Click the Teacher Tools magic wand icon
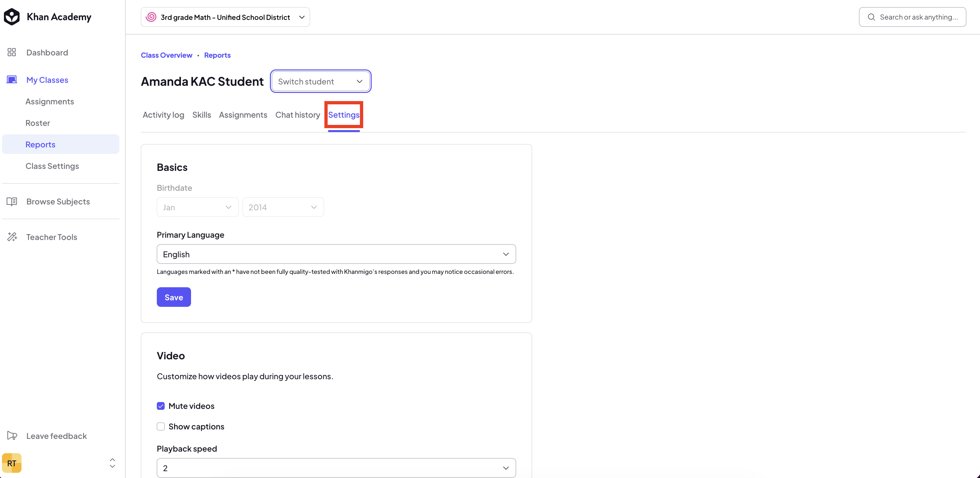The width and height of the screenshot is (980, 478). pos(12,237)
